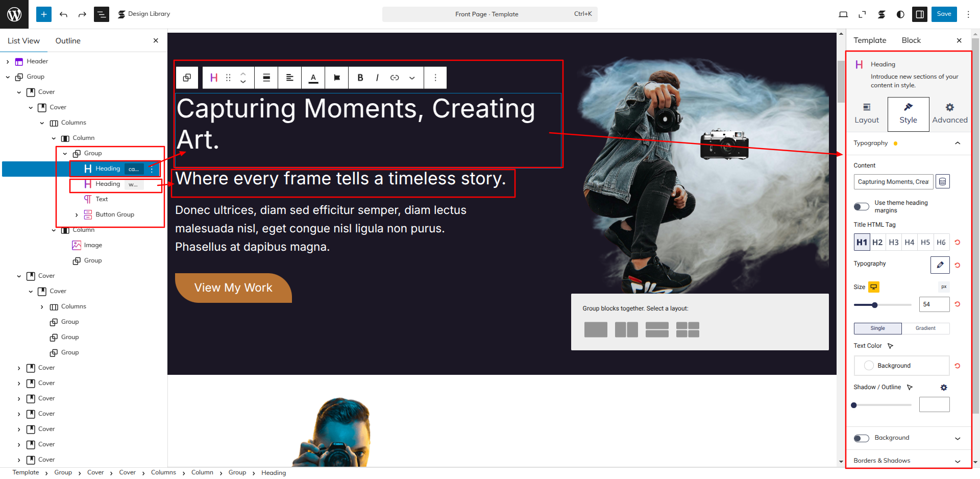
Task: Edit typography pencil button
Action: click(x=940, y=265)
